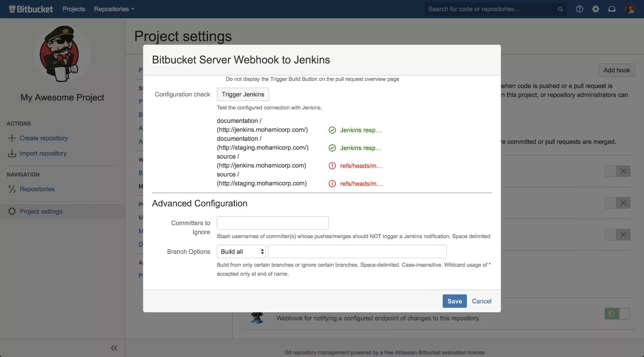
Task: Collapse the sidebar with double chevron icon
Action: coord(114,348)
